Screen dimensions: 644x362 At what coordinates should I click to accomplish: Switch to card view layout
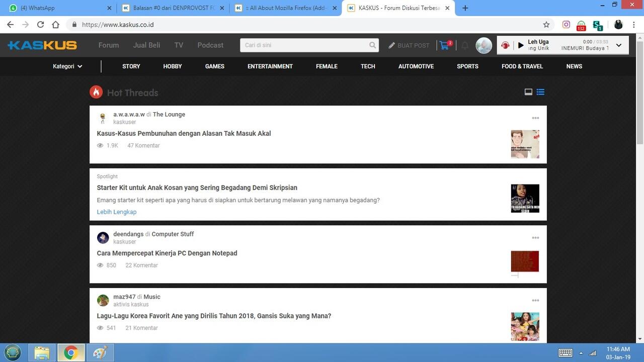[x=528, y=92]
